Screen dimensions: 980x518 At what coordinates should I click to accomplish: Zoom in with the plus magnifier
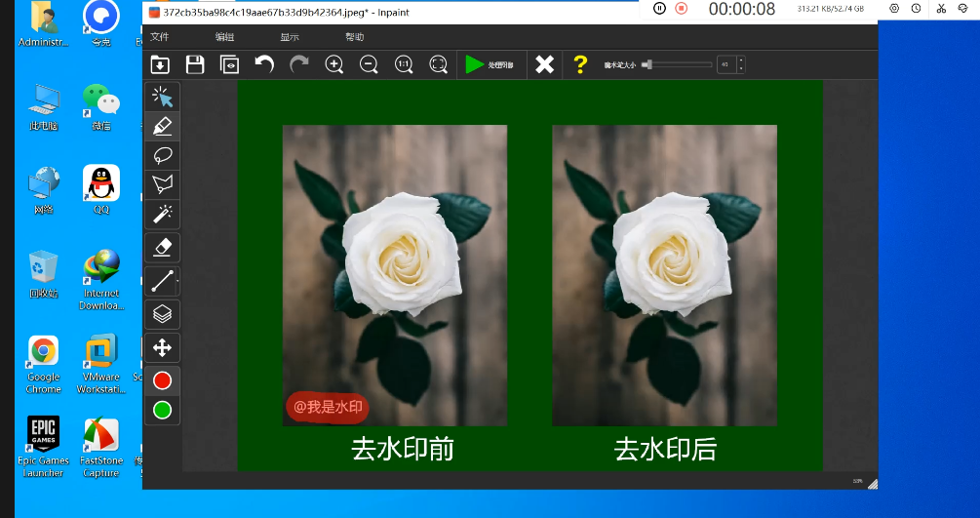point(334,64)
